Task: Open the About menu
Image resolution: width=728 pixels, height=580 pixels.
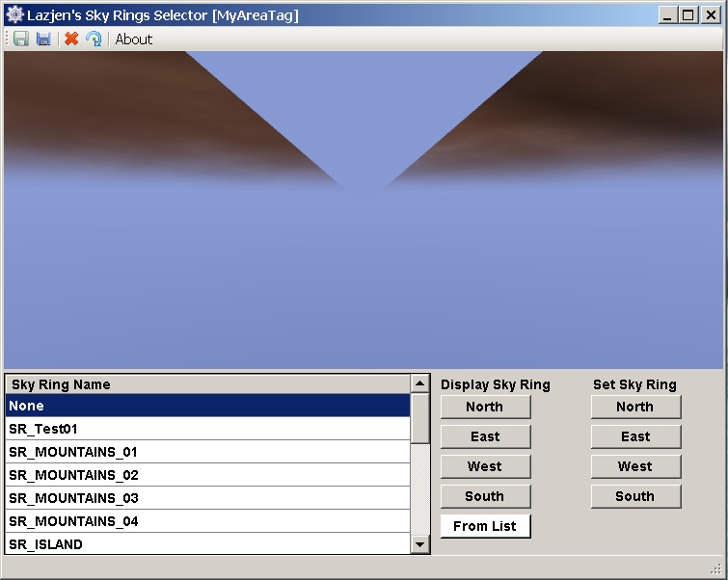Action: (134, 39)
